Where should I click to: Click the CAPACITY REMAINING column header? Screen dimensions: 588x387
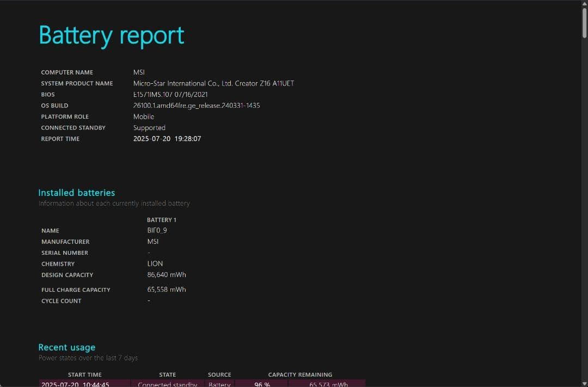pos(300,374)
